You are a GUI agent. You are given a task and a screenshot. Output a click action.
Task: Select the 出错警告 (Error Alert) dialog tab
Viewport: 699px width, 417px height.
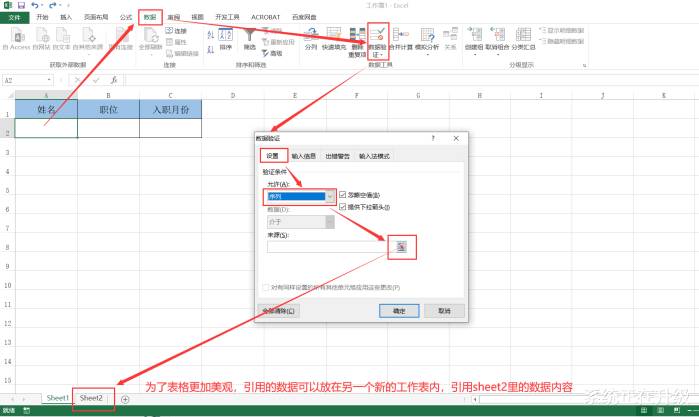click(x=337, y=156)
